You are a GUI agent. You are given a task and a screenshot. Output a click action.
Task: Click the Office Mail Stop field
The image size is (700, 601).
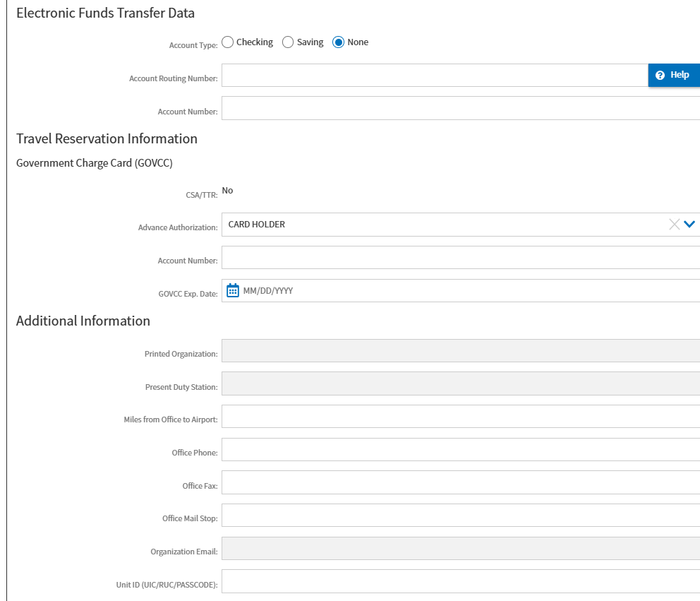click(460, 515)
